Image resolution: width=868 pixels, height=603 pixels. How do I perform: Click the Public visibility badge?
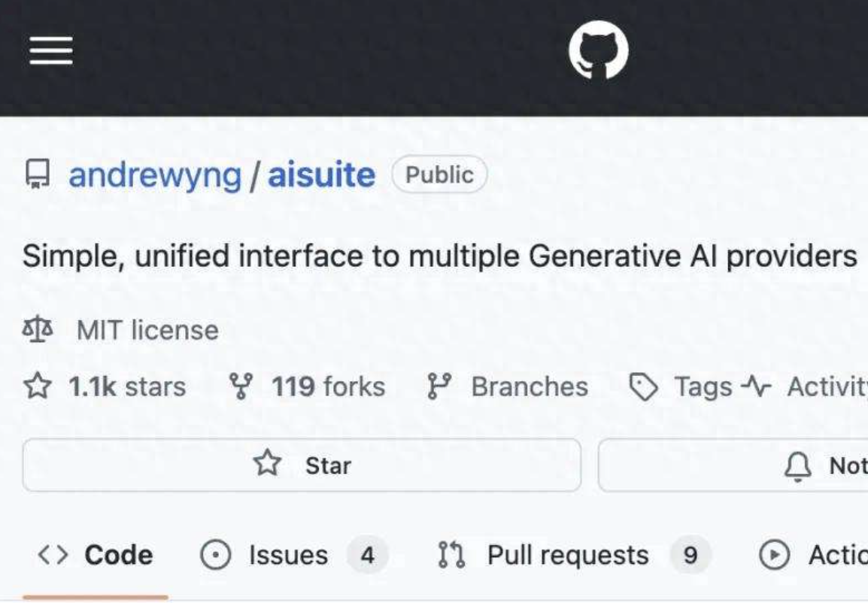440,175
